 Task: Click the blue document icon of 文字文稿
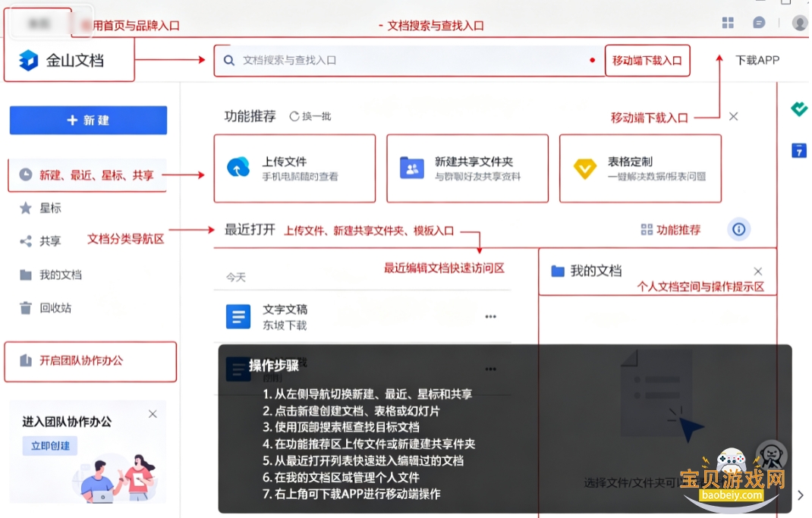point(238,317)
